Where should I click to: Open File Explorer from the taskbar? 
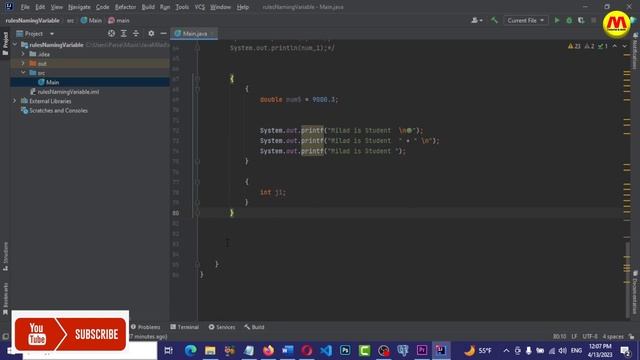(x=210, y=350)
